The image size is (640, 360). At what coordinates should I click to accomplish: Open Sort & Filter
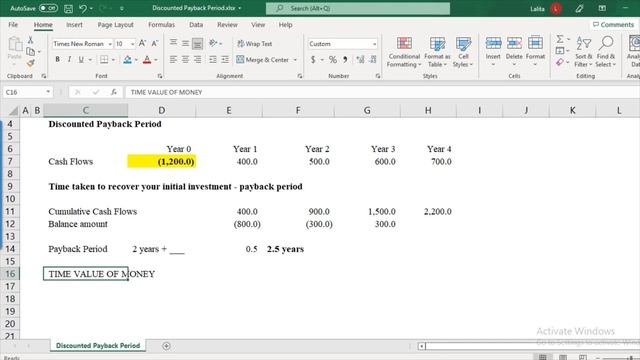[584, 52]
